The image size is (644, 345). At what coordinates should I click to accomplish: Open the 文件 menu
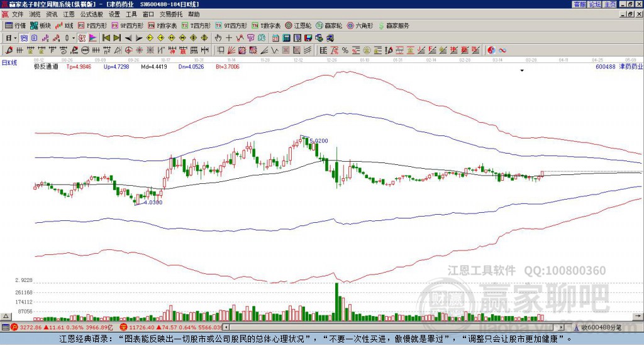[18, 14]
